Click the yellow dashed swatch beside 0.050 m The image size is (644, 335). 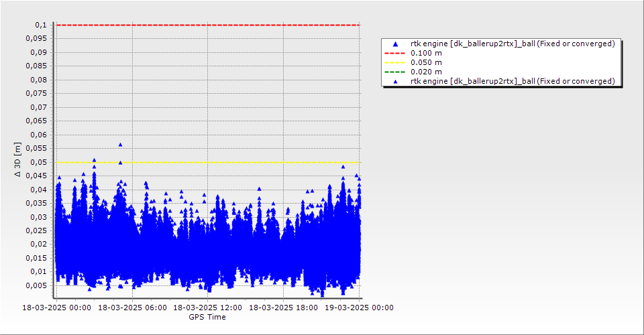pyautogui.click(x=394, y=63)
